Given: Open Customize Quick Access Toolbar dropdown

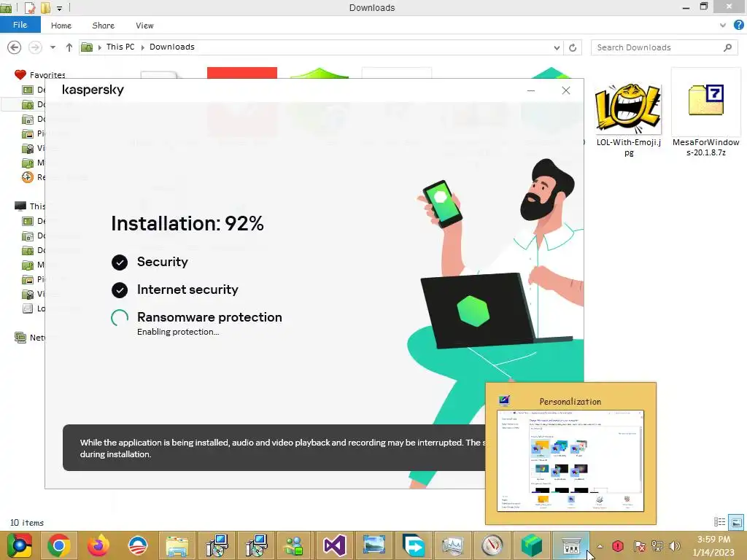Looking at the screenshot, I should coord(59,8).
